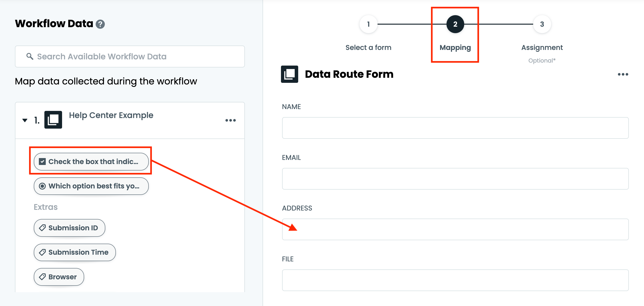Select the Mapping step 2 circle
The width and height of the screenshot is (644, 306).
click(455, 24)
